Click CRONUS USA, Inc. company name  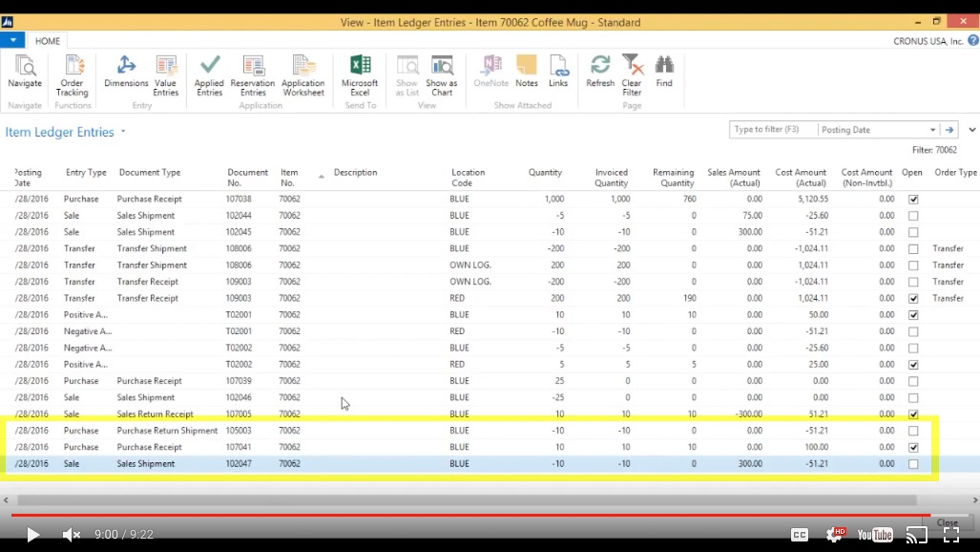pyautogui.click(x=928, y=41)
